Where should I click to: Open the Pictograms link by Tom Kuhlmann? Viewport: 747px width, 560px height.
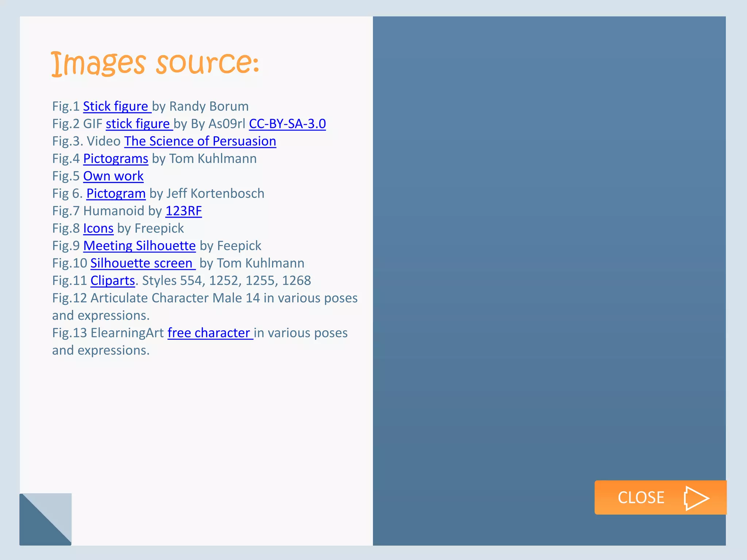pyautogui.click(x=116, y=159)
